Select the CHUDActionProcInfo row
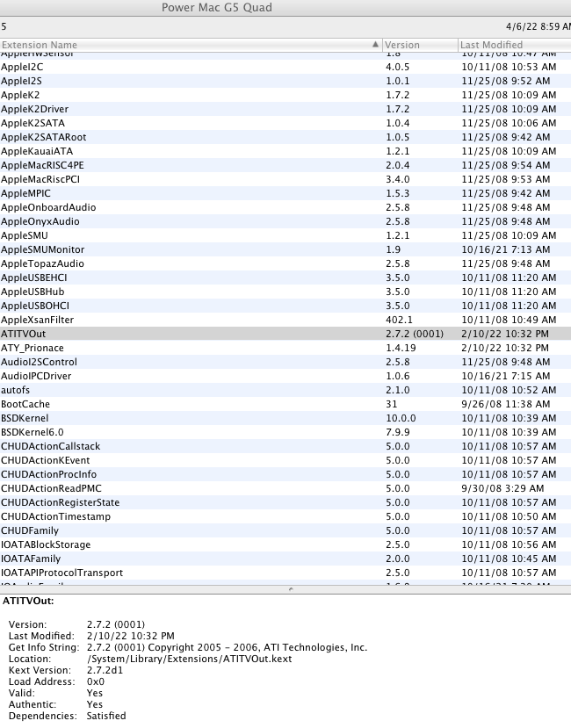The height and width of the screenshot is (728, 571). point(285,474)
